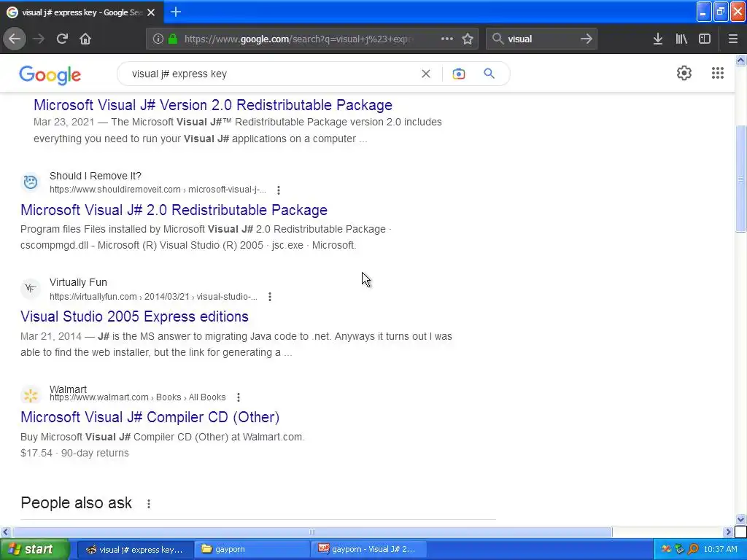Viewport: 747px width, 560px height.
Task: Click the Virtually Fun site favicon
Action: point(31,288)
